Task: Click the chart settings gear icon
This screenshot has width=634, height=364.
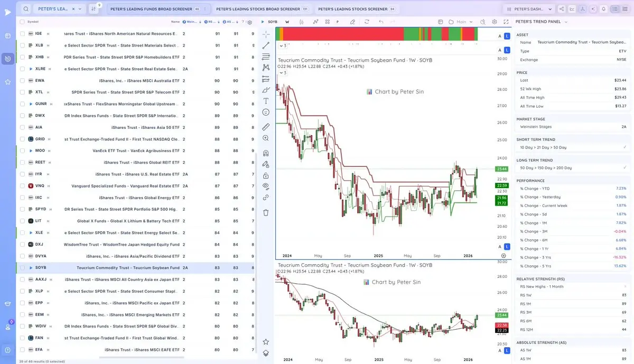Action: coord(494,22)
